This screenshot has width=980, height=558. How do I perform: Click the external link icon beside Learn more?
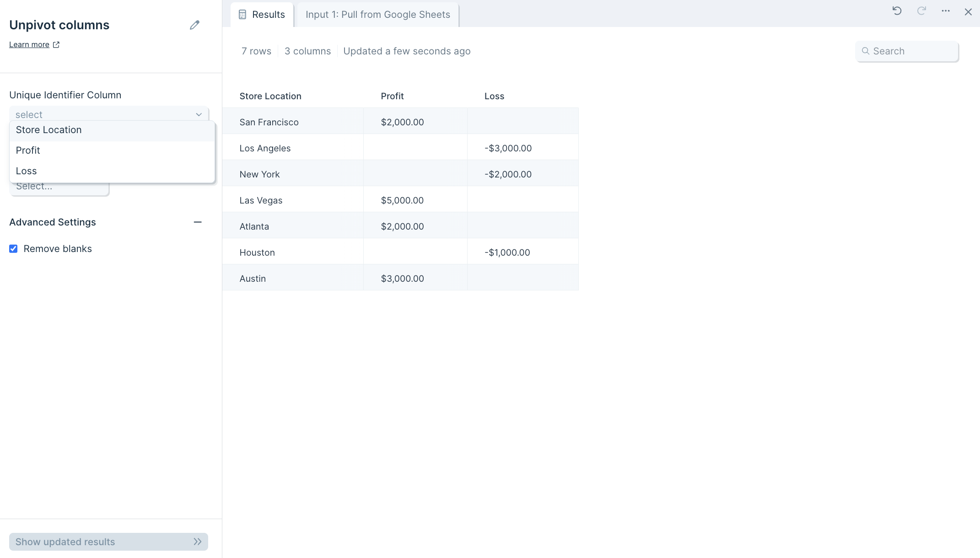coord(56,45)
